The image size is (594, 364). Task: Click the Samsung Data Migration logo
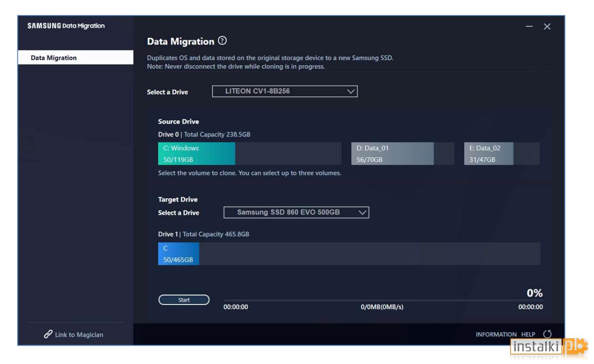tap(66, 26)
